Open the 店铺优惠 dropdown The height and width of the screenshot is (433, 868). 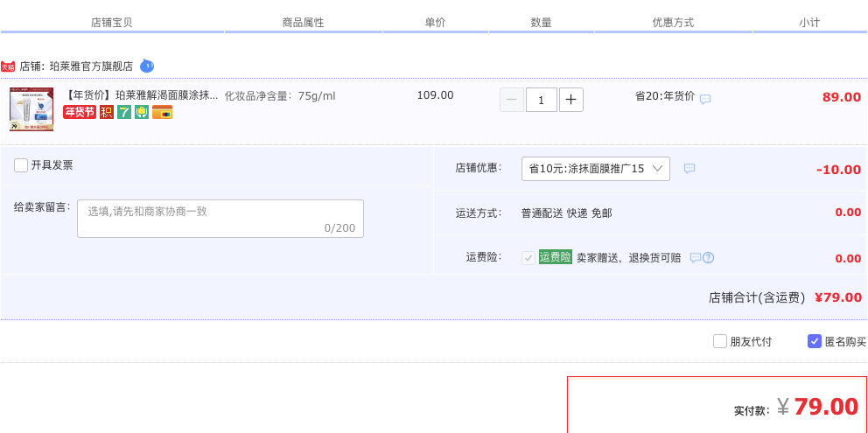(x=596, y=169)
